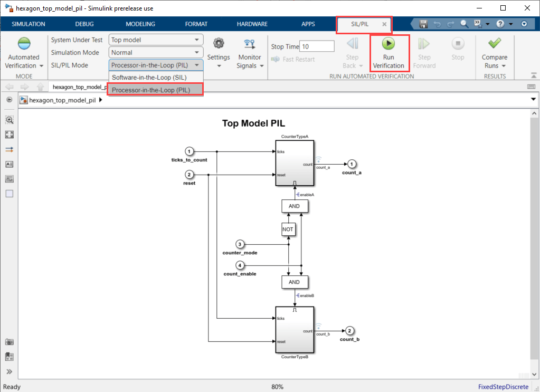
Task: Select Processor-in-the-Loop (PIL) option in the list
Action: [x=151, y=90]
